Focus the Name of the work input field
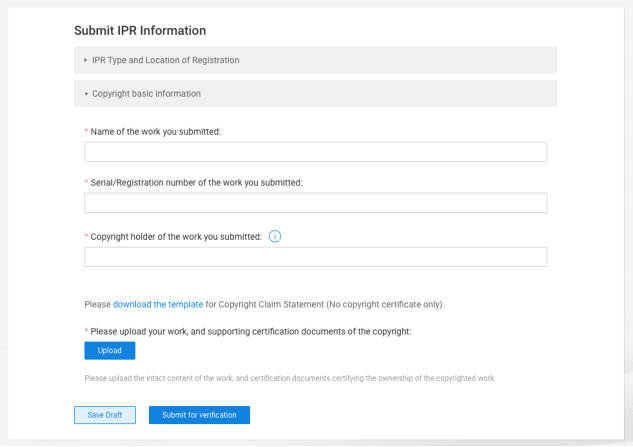 tap(315, 152)
